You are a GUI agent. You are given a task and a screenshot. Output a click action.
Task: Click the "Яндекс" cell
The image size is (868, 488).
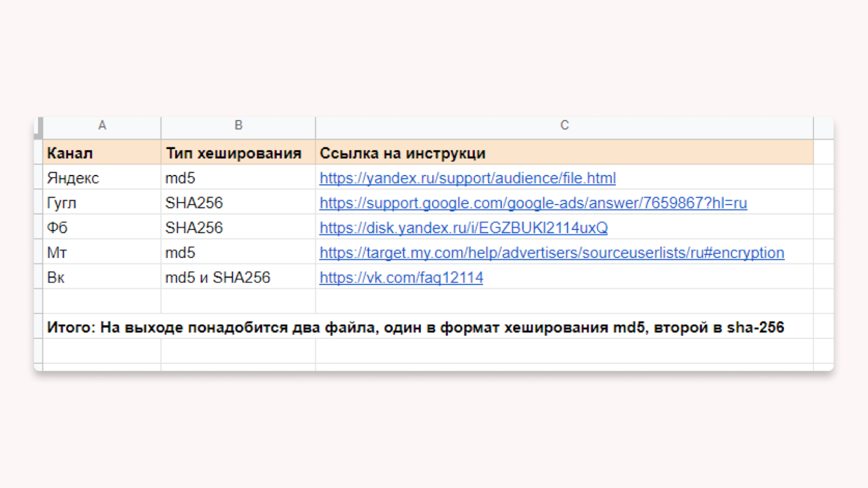click(x=102, y=178)
